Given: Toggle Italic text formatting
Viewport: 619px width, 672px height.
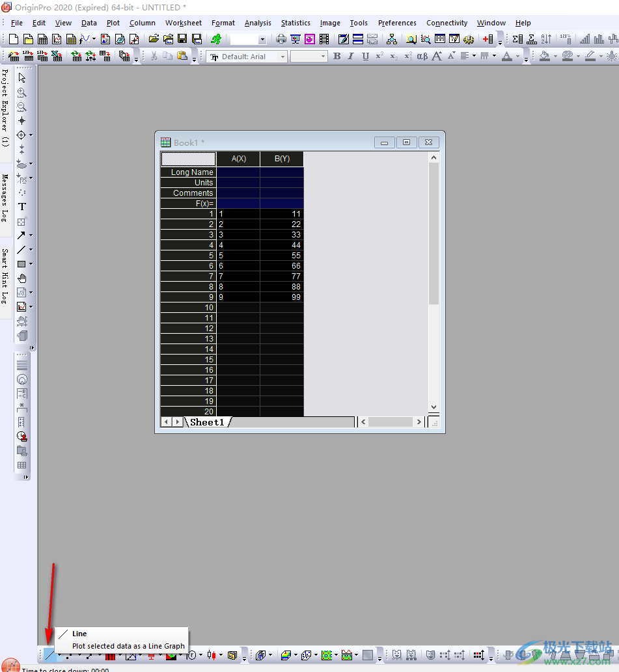Looking at the screenshot, I should tap(351, 56).
